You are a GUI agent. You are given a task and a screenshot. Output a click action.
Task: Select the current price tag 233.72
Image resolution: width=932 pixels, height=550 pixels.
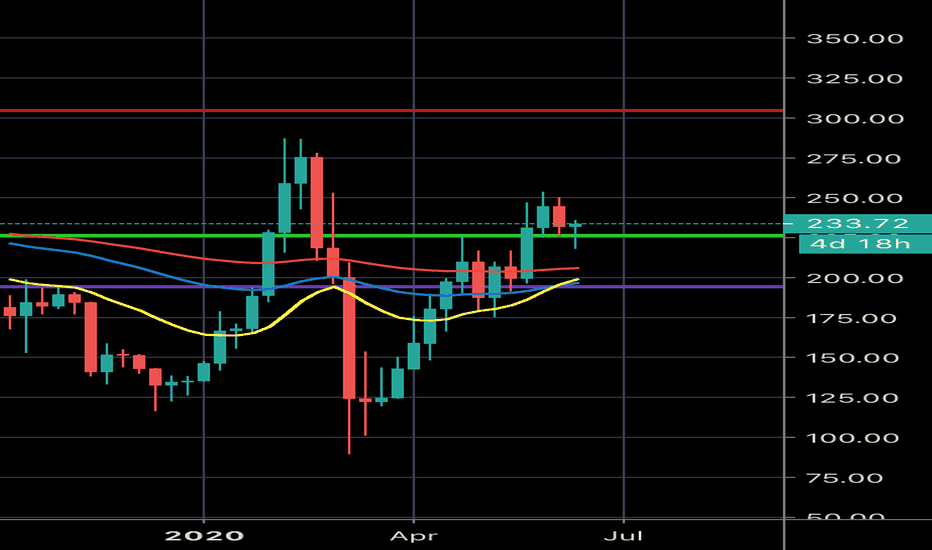click(858, 224)
